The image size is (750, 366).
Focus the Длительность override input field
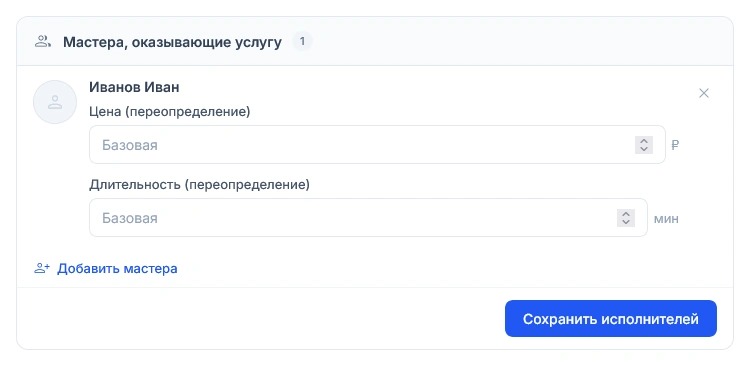[x=368, y=218]
